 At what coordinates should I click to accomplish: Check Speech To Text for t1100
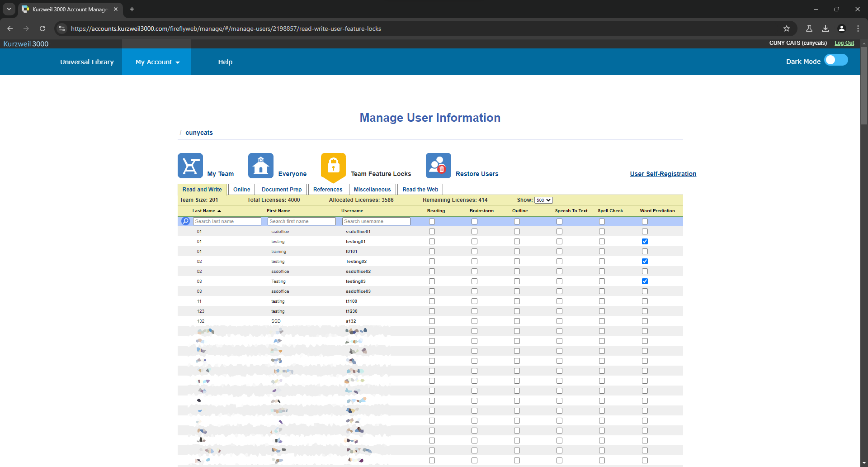559,301
